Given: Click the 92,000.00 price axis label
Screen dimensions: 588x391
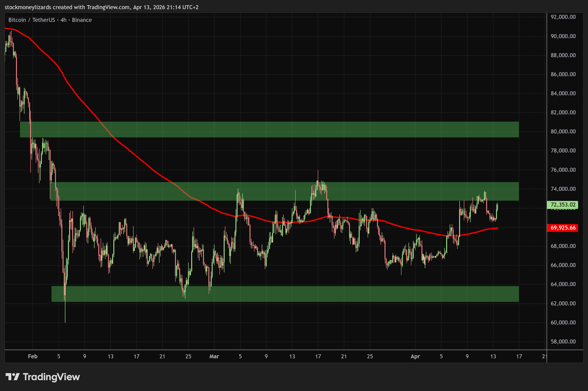Looking at the screenshot, I should pyautogui.click(x=563, y=17).
